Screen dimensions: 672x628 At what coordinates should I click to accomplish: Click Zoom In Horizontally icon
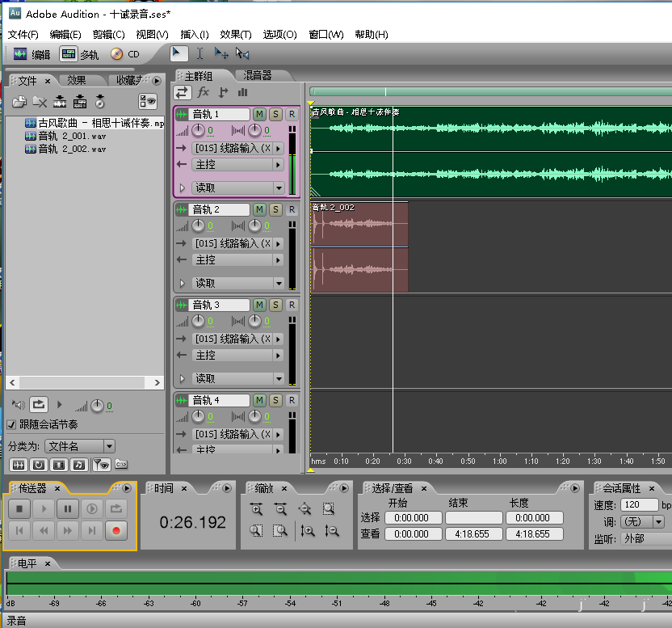[x=256, y=509]
